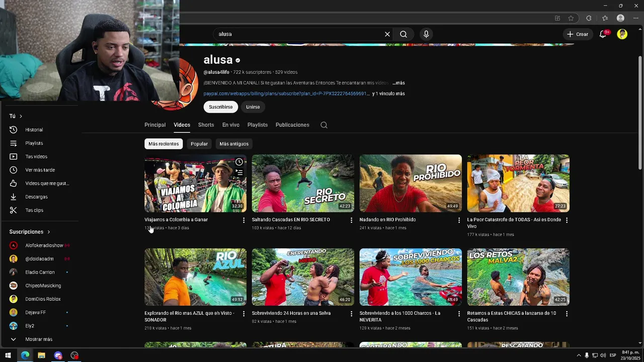
Task: Expand channel description with ...más
Action: click(x=398, y=83)
